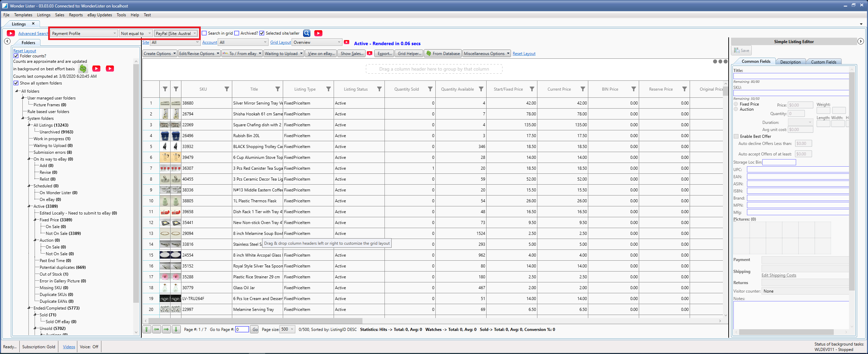Image resolution: width=868 pixels, height=354 pixels.
Task: Open the YouTube icon next to Grid Layout dropdown
Action: pos(347,42)
